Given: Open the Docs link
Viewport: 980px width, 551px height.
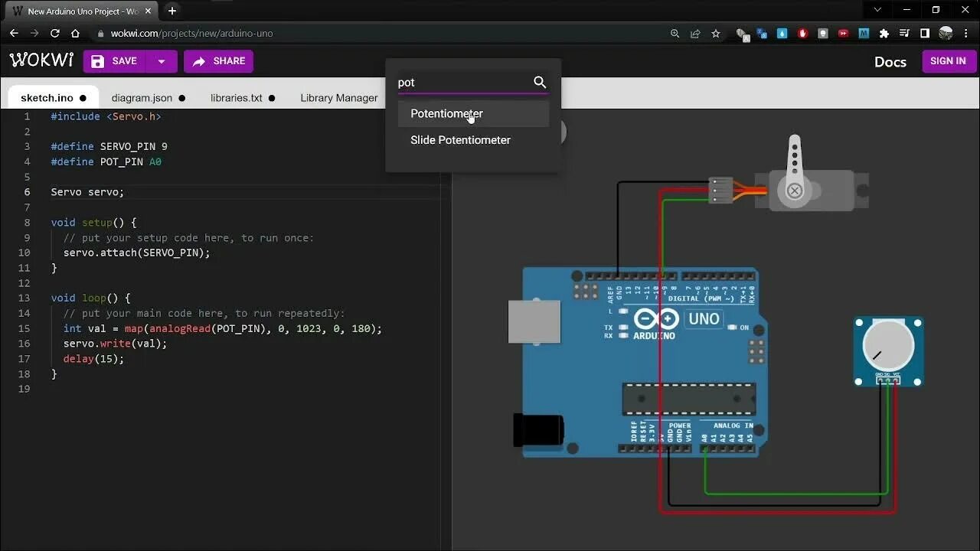Looking at the screenshot, I should [x=890, y=62].
